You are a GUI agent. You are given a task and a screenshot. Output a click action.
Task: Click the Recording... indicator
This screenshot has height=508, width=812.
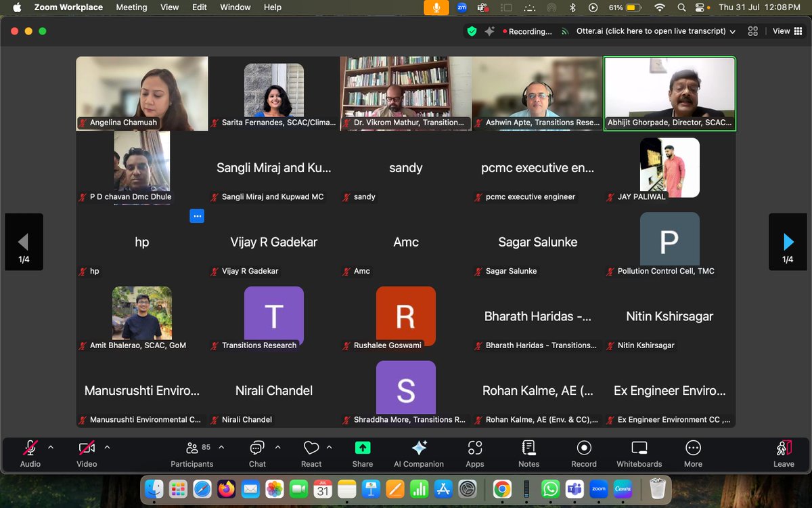(527, 31)
